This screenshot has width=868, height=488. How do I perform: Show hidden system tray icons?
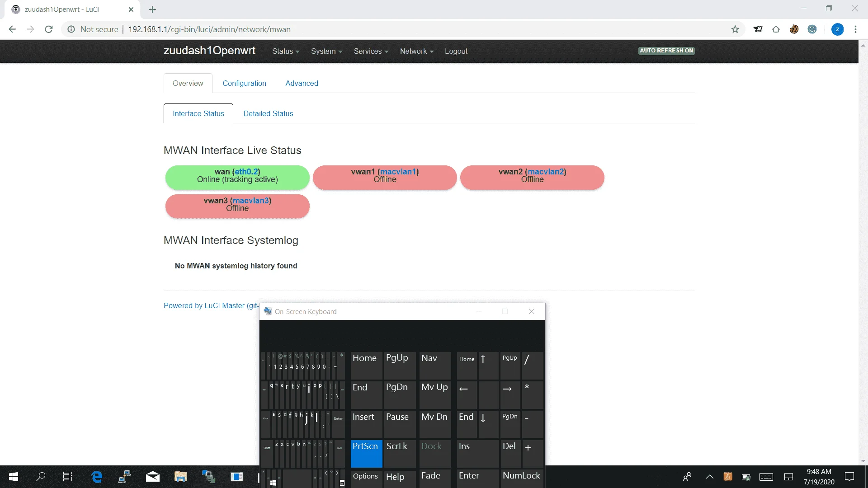pyautogui.click(x=710, y=477)
